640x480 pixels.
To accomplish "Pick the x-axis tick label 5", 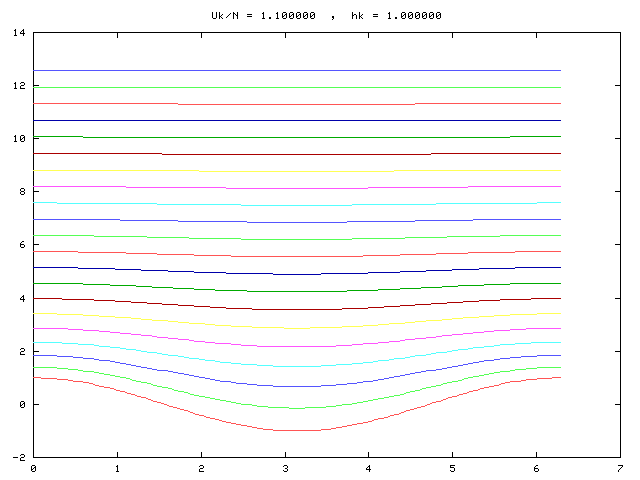I will (454, 468).
